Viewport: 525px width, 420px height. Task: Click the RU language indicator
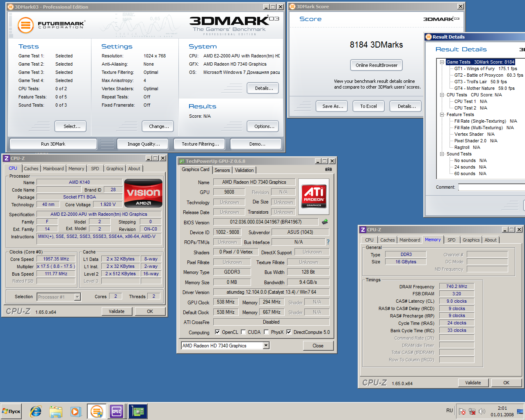450,411
